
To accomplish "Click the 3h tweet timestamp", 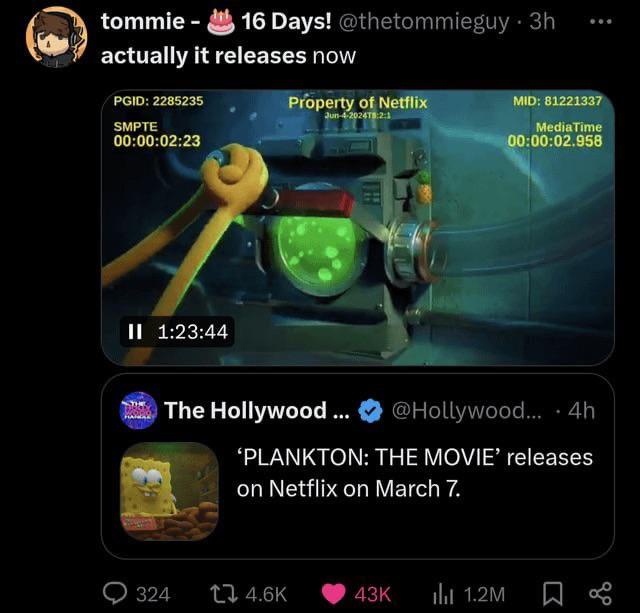I will click(x=541, y=21).
